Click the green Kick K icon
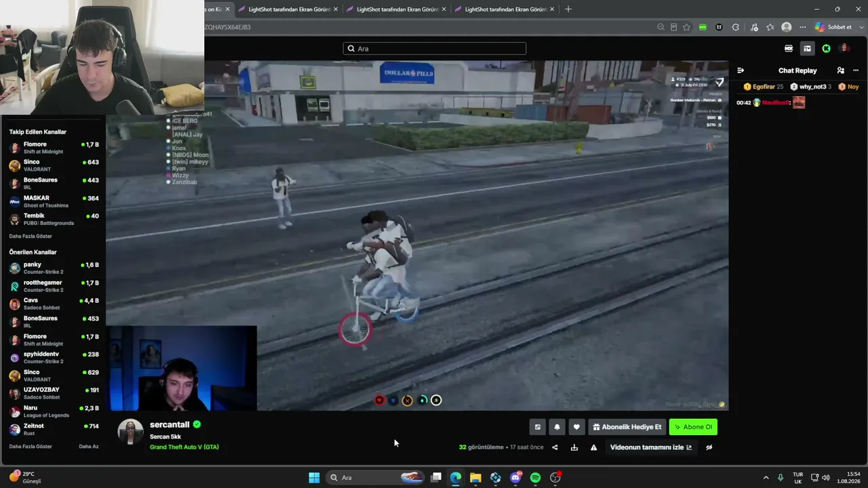 [826, 49]
